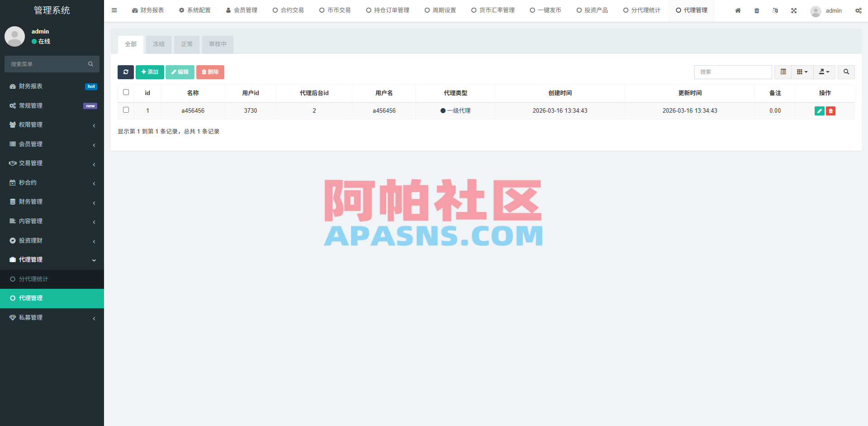Click the green edit icon in row 1
The image size is (868, 426).
[819, 111]
